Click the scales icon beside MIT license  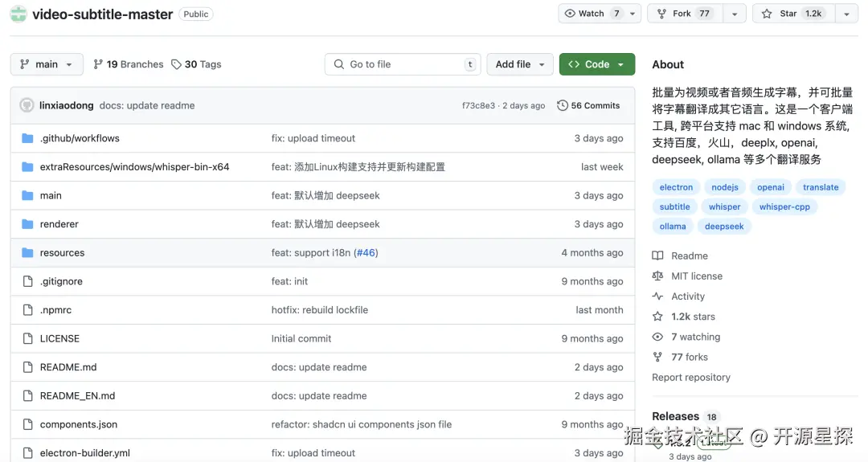click(657, 276)
